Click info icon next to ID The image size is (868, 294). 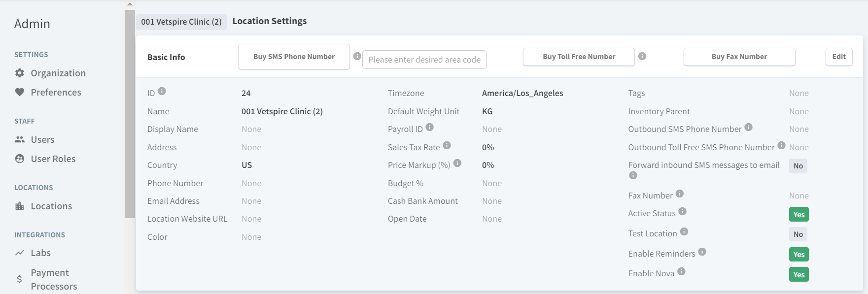click(x=162, y=91)
